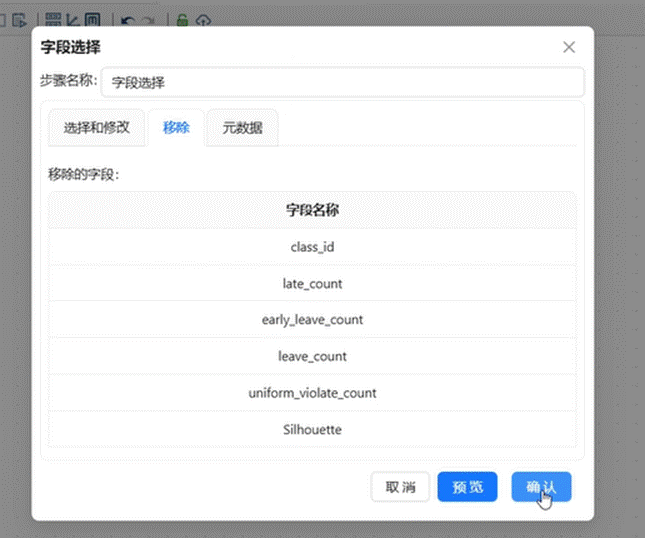Open the 元数据 tab

pyautogui.click(x=242, y=128)
